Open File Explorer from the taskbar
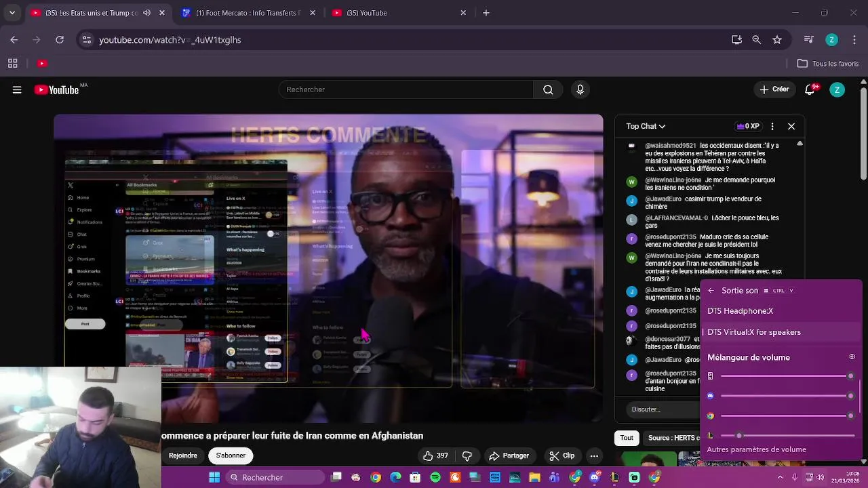The width and height of the screenshot is (868, 488). click(534, 477)
